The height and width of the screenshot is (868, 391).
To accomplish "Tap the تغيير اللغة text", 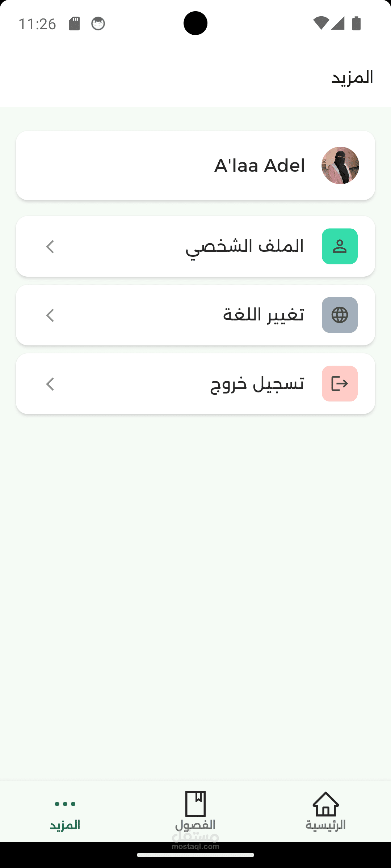I will 264,315.
